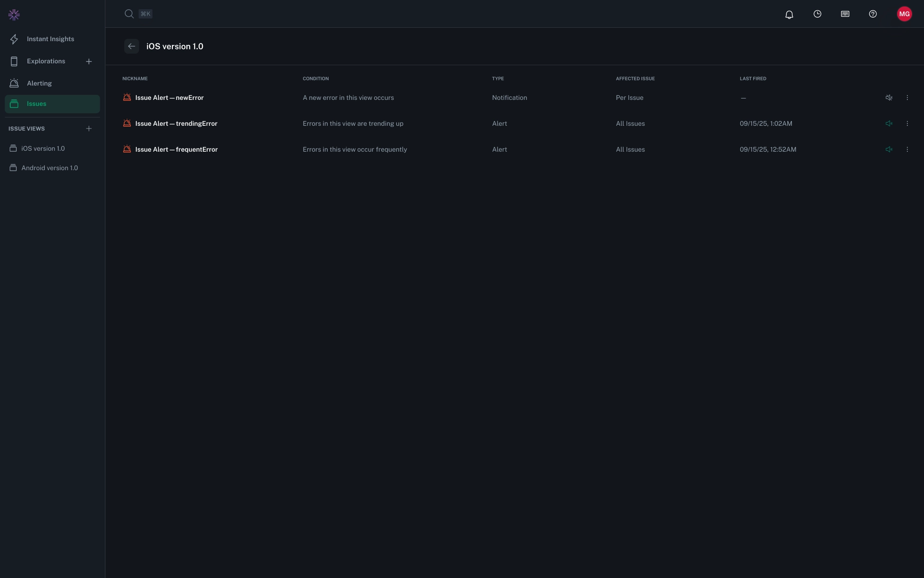This screenshot has height=578, width=924.
Task: Mute the frequentError issue alert
Action: point(889,149)
